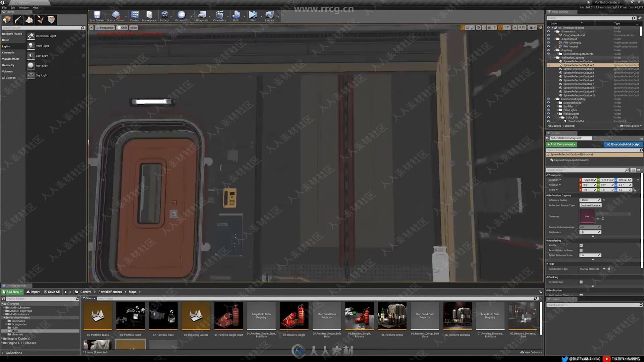Click the Influence Radius value field

590,200
